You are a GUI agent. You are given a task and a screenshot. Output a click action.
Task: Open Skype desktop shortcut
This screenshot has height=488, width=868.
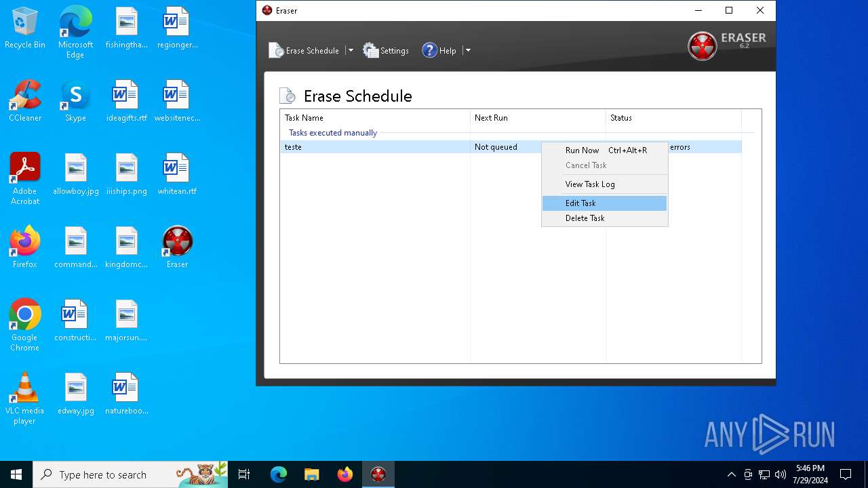(75, 102)
